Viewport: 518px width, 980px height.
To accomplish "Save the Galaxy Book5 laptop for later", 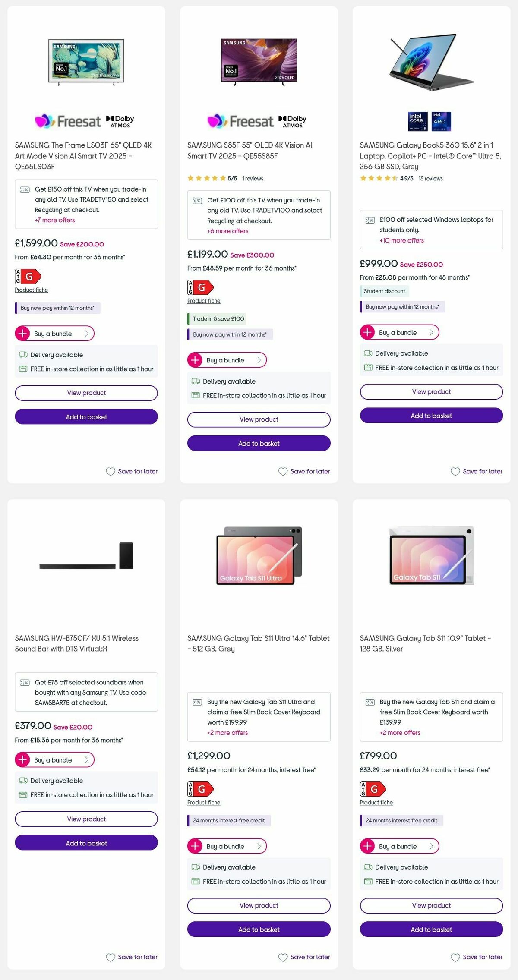I will pyautogui.click(x=477, y=471).
